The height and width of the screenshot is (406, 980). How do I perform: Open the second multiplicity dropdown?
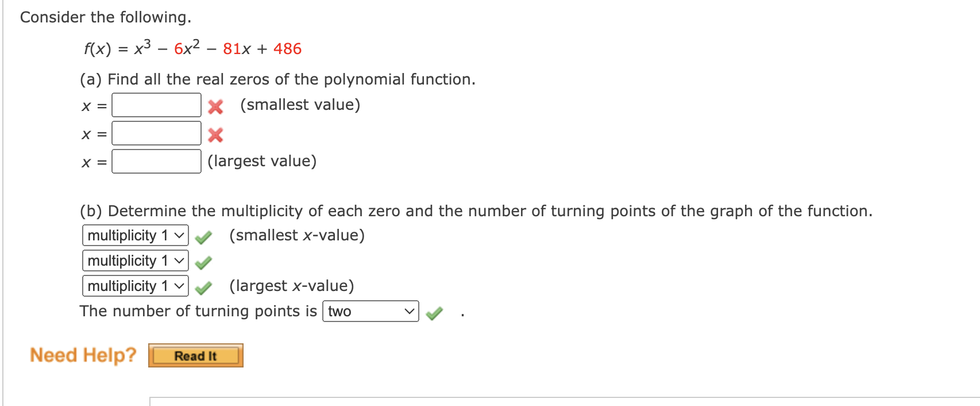tap(134, 261)
